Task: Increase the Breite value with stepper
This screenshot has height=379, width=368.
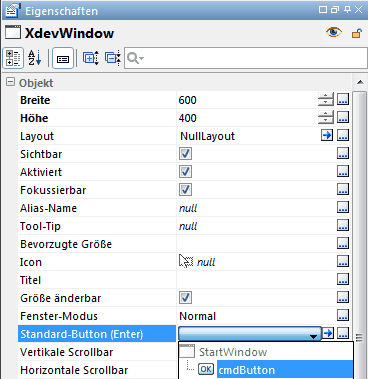Action: pyautogui.click(x=326, y=96)
